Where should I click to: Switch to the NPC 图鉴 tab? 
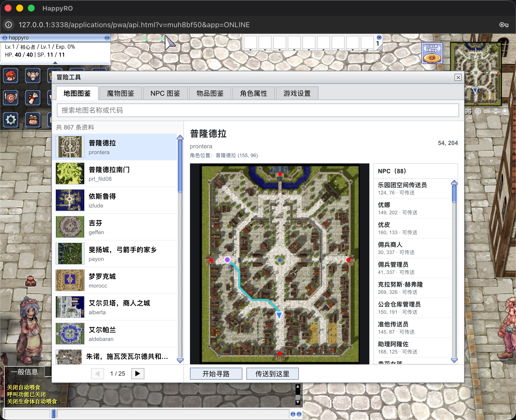tap(165, 93)
